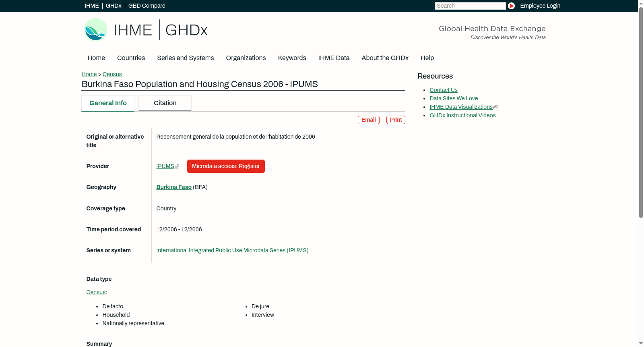The image size is (644, 347).
Task: Click the 'Coverage type' field label
Action: pyautogui.click(x=105, y=208)
